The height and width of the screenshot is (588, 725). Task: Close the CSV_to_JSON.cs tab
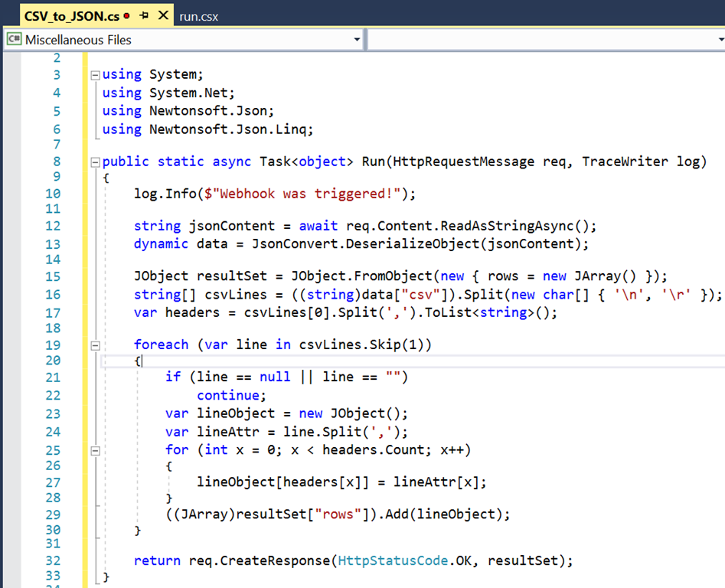(x=163, y=15)
